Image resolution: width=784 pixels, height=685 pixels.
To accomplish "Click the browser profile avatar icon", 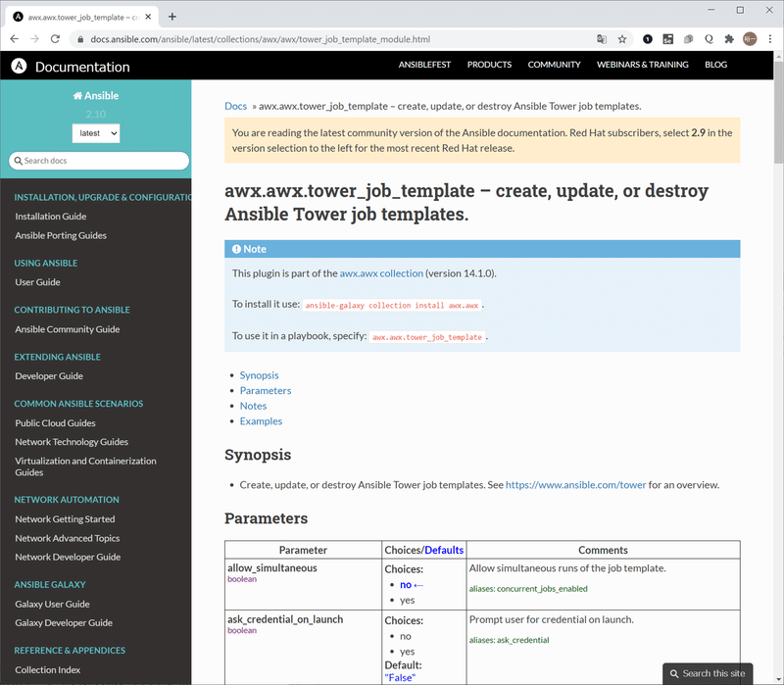I will click(750, 38).
